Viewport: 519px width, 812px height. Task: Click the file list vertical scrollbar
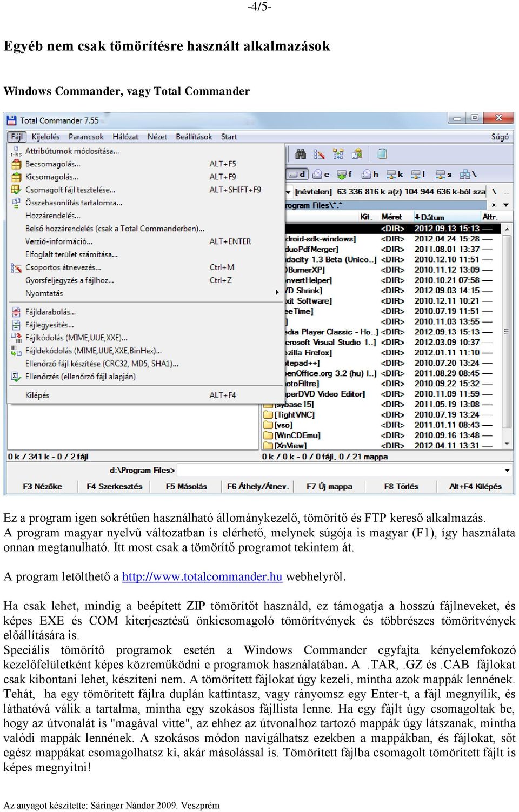(507, 335)
